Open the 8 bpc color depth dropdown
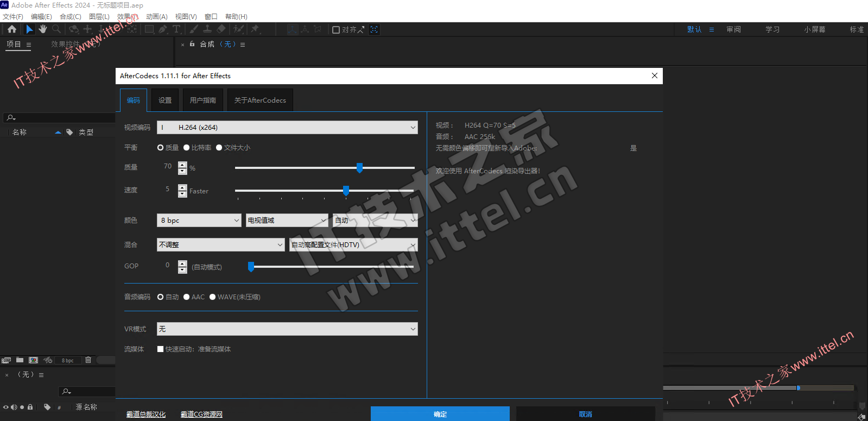The width and height of the screenshot is (868, 421). [199, 221]
